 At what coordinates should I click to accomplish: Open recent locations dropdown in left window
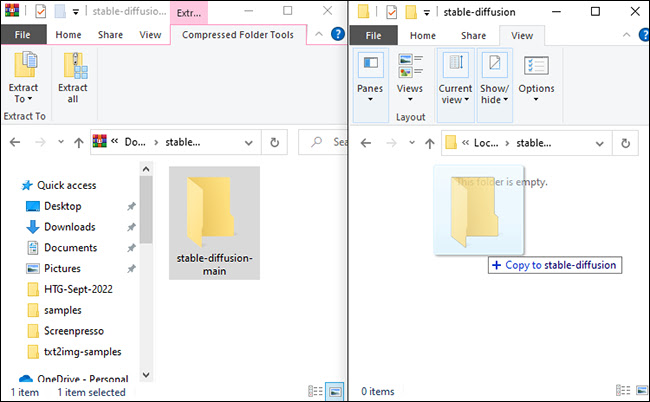(x=61, y=142)
